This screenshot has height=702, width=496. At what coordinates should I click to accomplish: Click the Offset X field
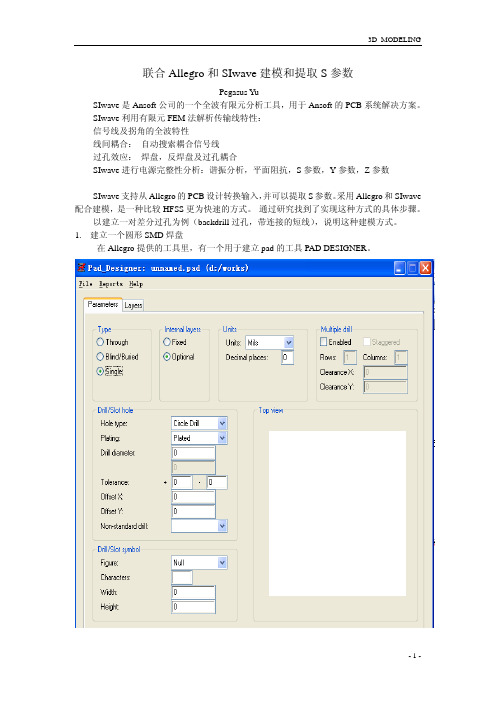tap(193, 497)
